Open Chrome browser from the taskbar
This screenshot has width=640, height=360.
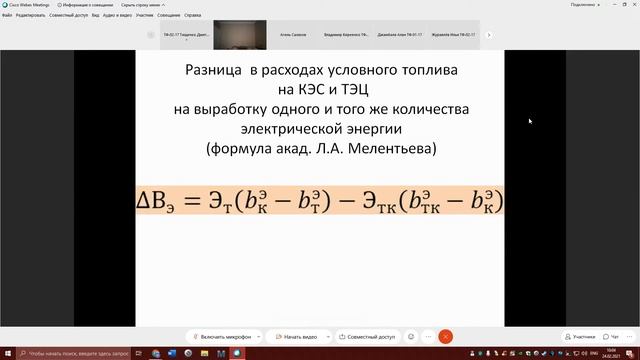click(156, 353)
